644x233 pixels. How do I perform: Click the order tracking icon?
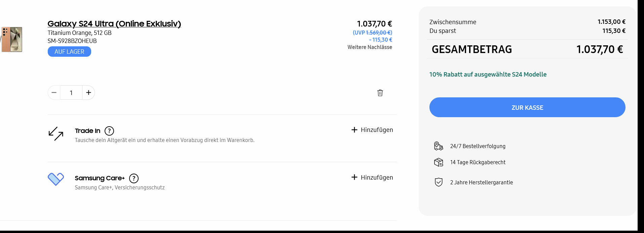pos(439,146)
